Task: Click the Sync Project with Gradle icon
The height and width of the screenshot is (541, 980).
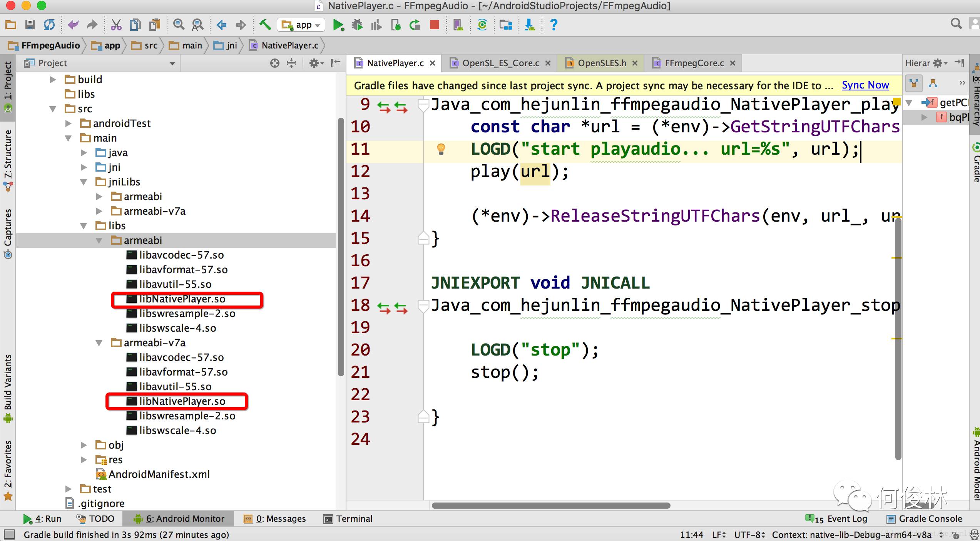Action: [482, 25]
